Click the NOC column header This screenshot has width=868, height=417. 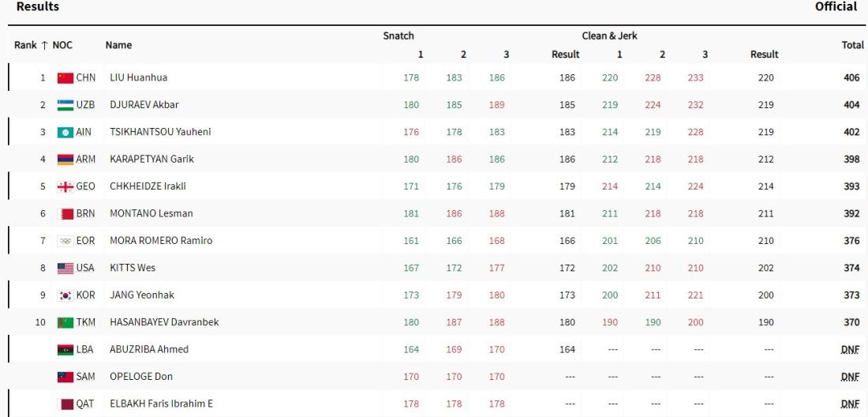[x=62, y=45]
